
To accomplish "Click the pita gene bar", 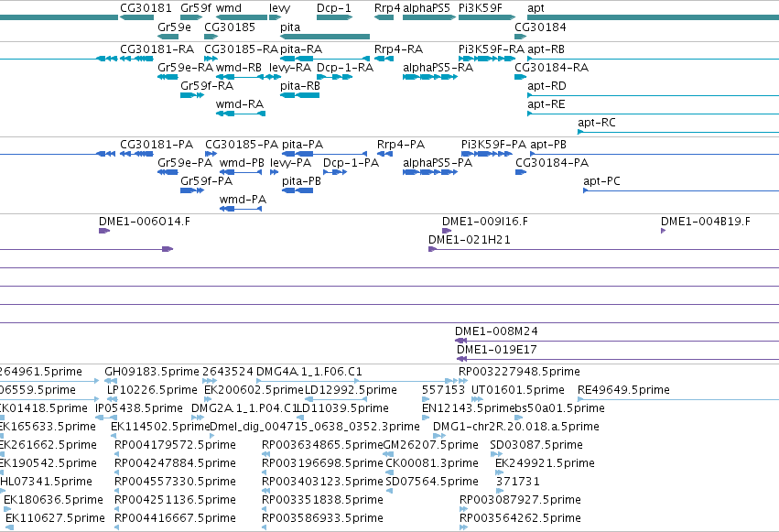I will click(325, 37).
